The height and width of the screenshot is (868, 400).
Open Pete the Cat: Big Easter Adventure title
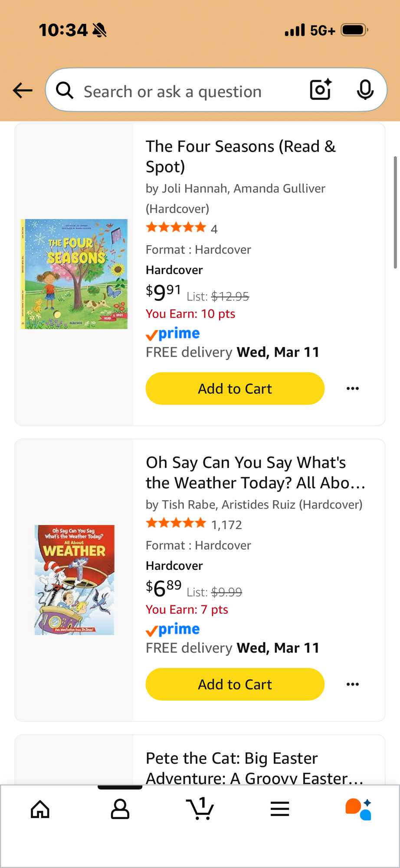[x=254, y=768]
